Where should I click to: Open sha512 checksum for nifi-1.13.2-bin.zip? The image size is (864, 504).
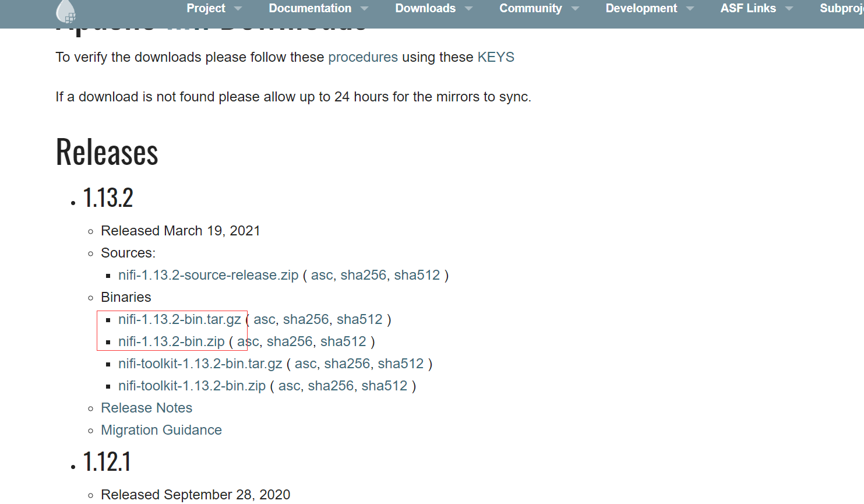(x=343, y=341)
